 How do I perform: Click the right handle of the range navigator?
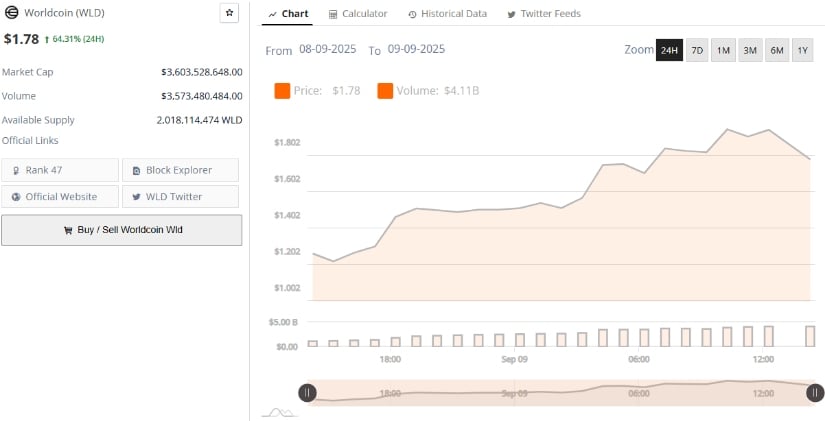point(815,393)
